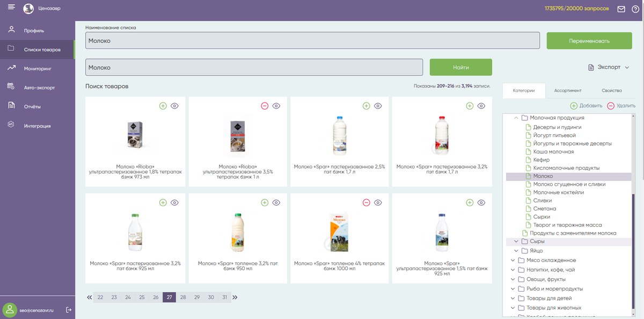This screenshot has width=644, height=319.
Task: View Spar топленое 4% 1000 мл eye icon
Action: pyautogui.click(x=378, y=202)
